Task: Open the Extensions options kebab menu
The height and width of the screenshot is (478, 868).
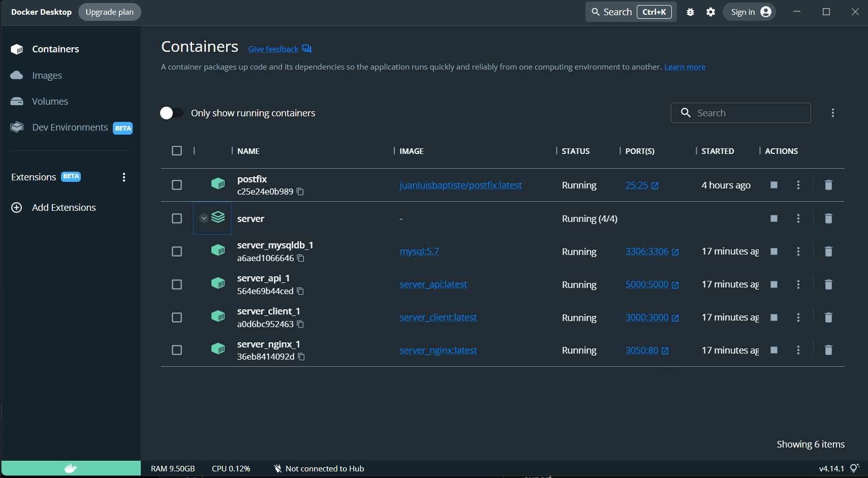Action: (x=124, y=177)
